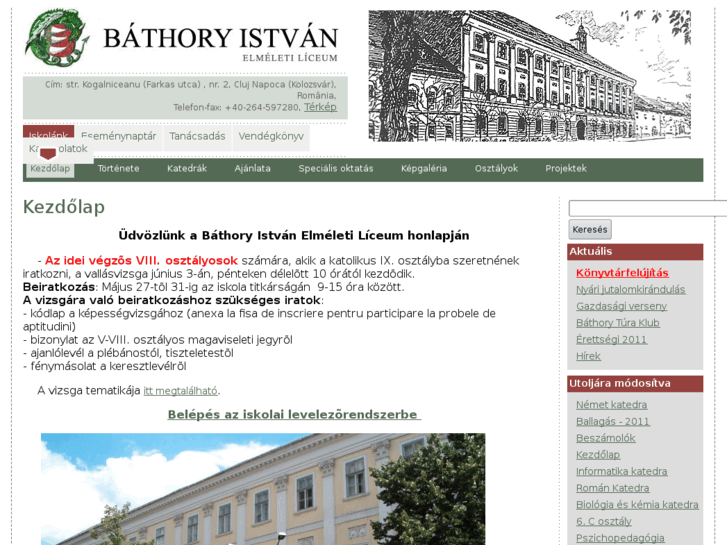The image size is (727, 545).
Task: Click the Kezdőlap page heading
Action: pyautogui.click(x=64, y=207)
